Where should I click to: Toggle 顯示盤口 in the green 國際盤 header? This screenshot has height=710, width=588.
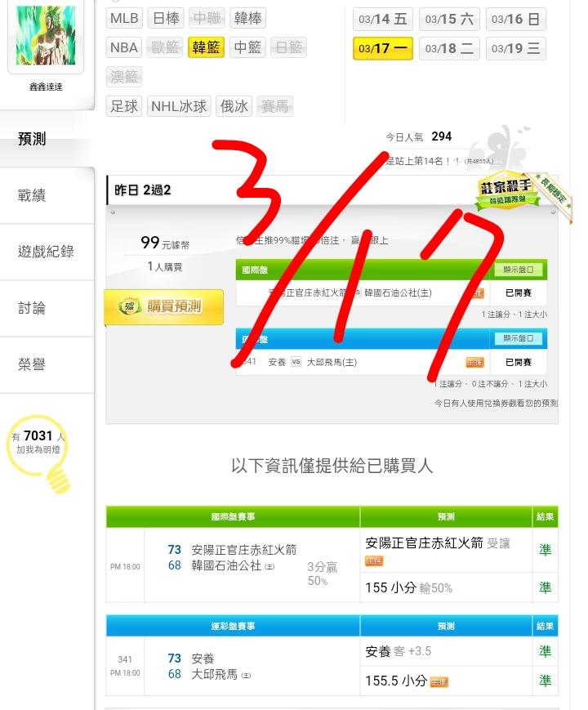(x=519, y=270)
